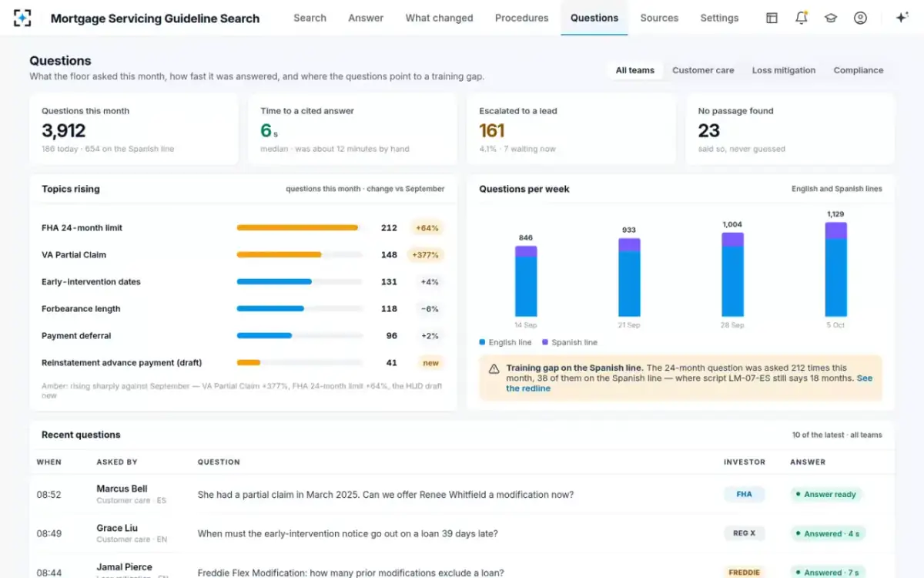
Task: Select the 21 Sep chart bar
Action: 629,277
